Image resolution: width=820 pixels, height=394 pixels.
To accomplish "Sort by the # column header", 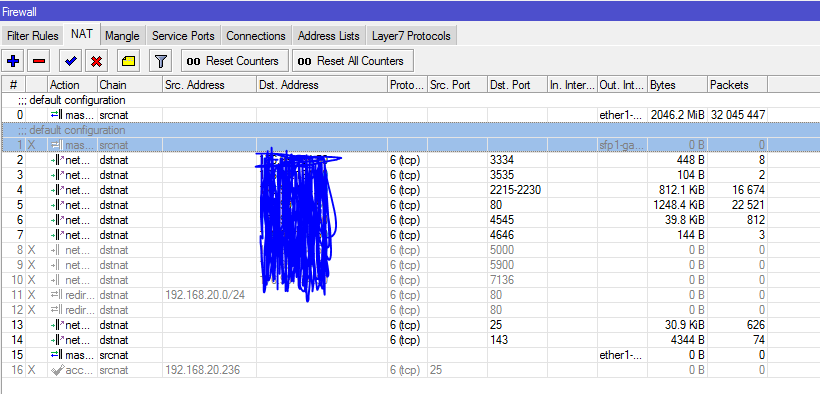I will [x=14, y=85].
